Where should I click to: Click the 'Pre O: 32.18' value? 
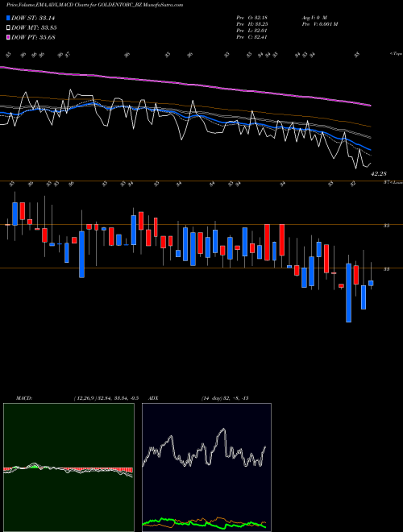pyautogui.click(x=252, y=18)
